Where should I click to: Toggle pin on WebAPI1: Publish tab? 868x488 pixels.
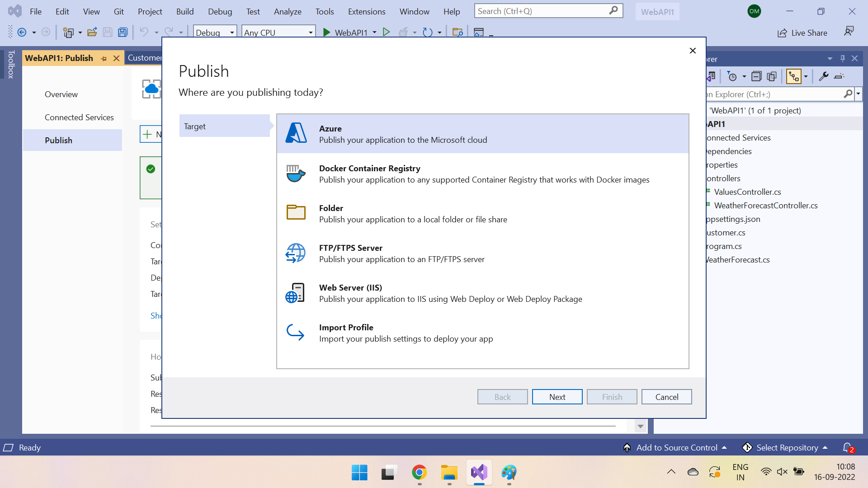click(x=104, y=59)
